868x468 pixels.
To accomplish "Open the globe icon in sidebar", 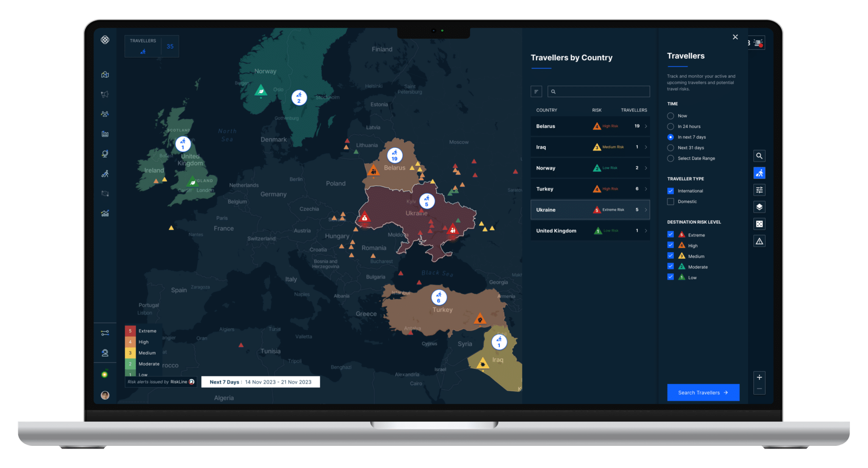I will click(105, 153).
